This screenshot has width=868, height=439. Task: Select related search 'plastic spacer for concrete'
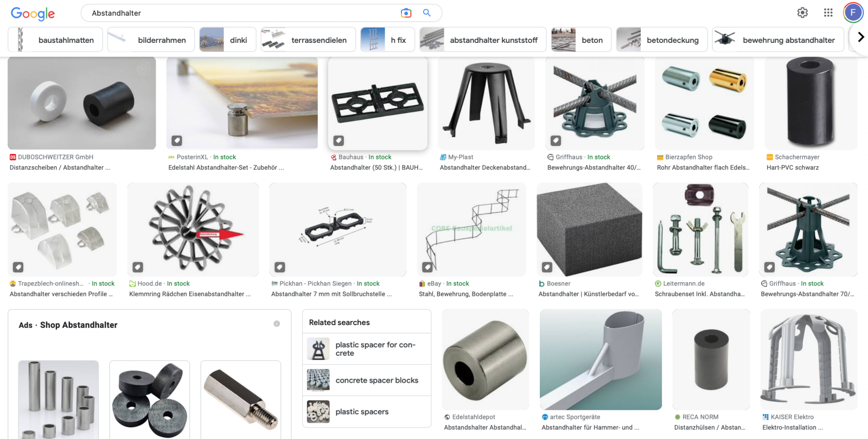pyautogui.click(x=367, y=349)
